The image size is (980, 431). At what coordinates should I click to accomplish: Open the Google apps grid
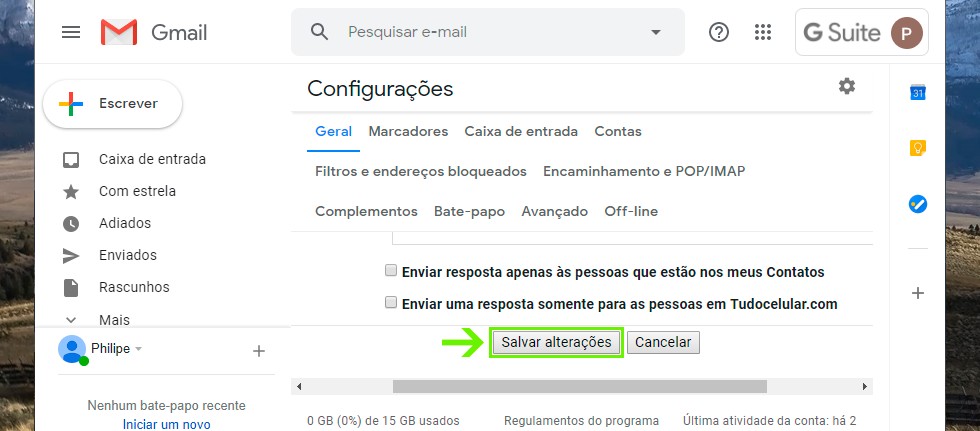(x=763, y=32)
